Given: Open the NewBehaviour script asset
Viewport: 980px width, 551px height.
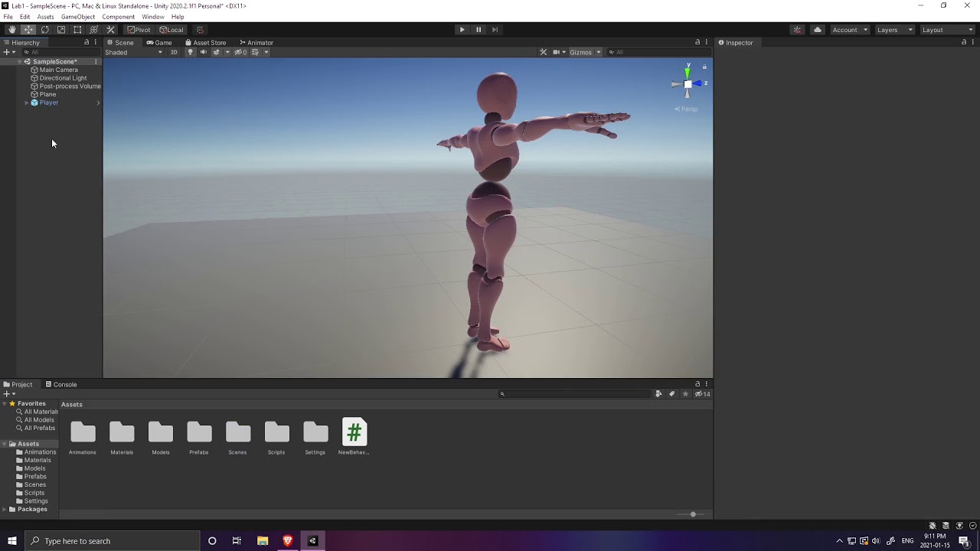Looking at the screenshot, I should [354, 437].
